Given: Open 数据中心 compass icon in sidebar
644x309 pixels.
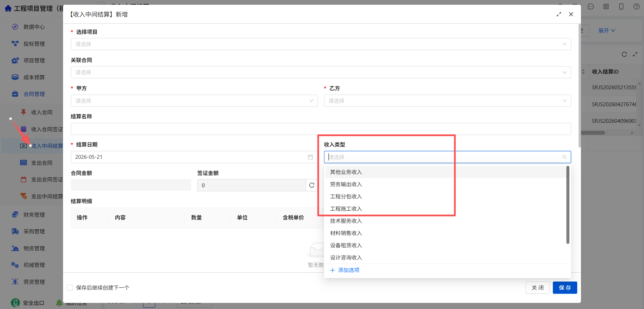Looking at the screenshot, I should pos(15,27).
